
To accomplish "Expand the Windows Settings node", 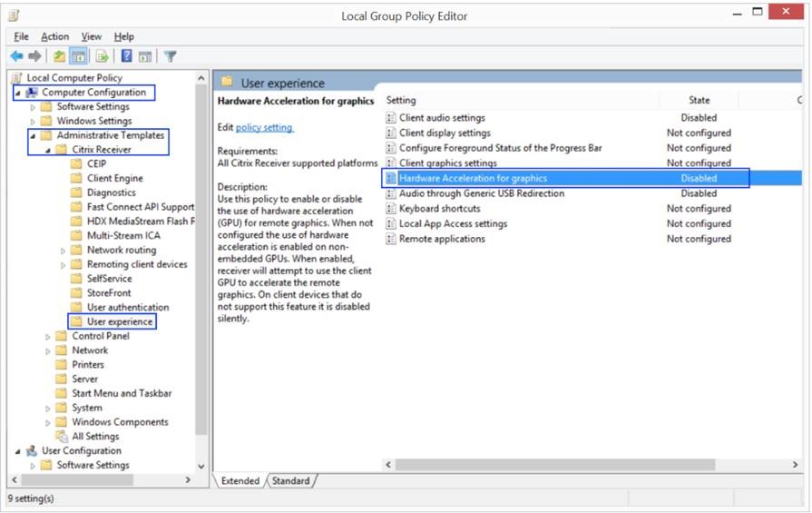I will pyautogui.click(x=34, y=122).
